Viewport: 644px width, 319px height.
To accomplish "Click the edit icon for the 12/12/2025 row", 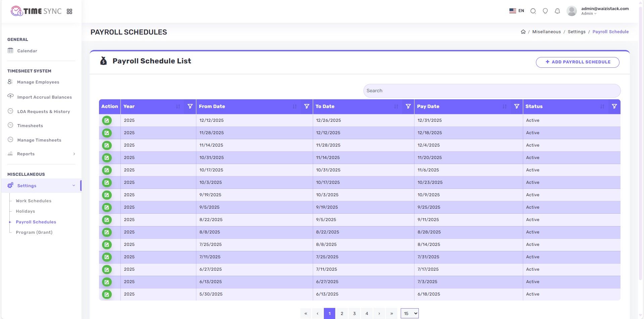I will click(107, 120).
